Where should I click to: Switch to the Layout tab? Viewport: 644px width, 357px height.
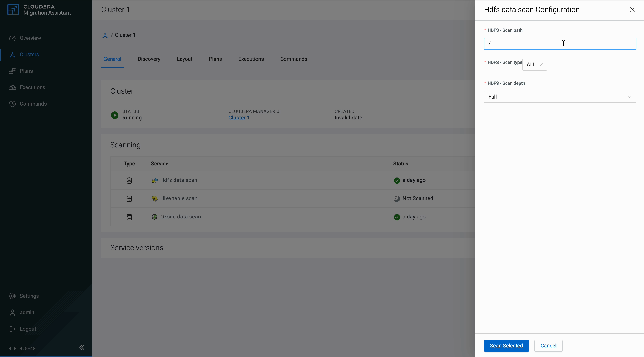pyautogui.click(x=184, y=59)
